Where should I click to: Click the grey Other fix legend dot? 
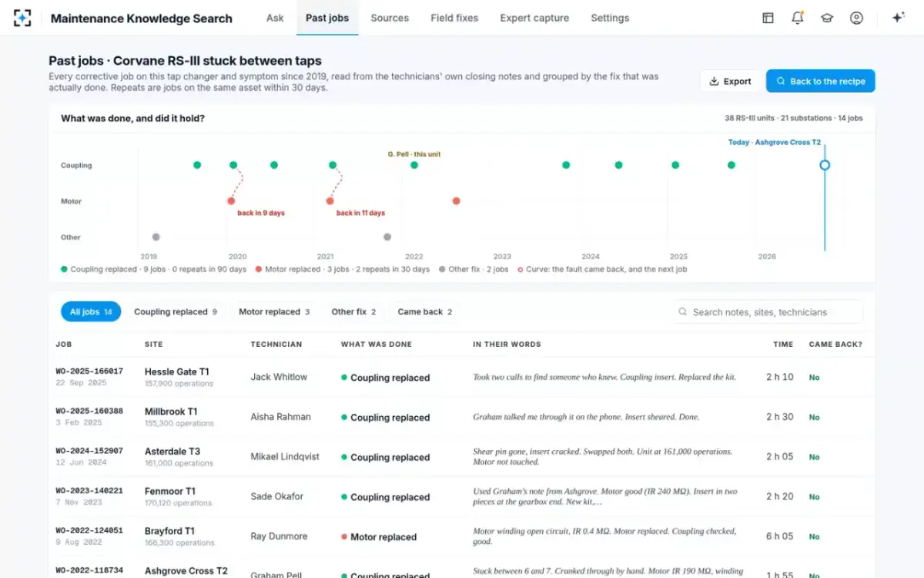tap(442, 270)
